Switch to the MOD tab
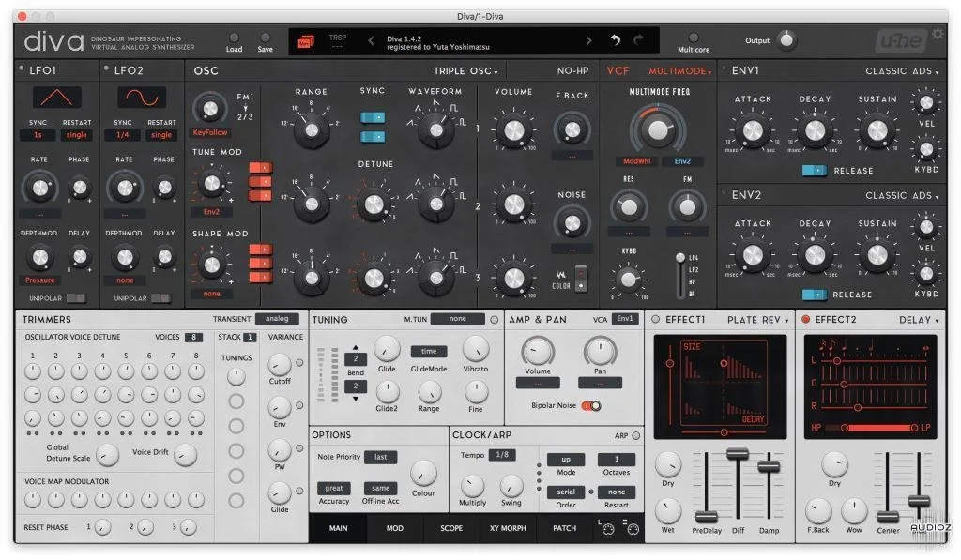 point(395,528)
